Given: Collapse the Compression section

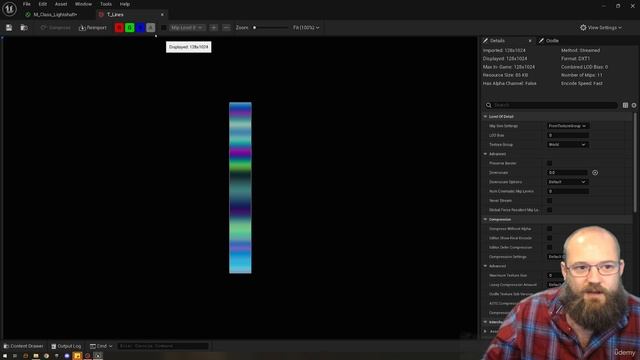Looking at the screenshot, I should [x=486, y=220].
